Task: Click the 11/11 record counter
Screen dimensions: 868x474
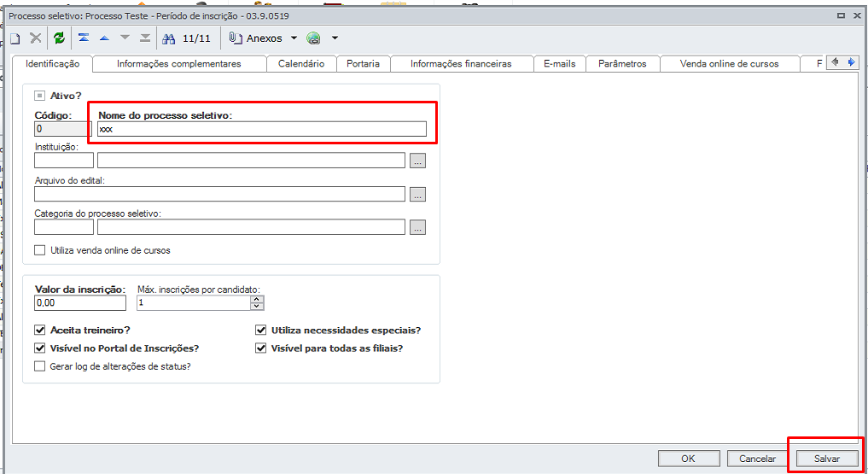Action: point(196,38)
